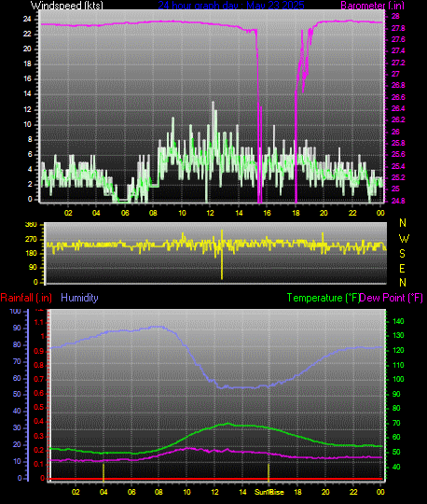Click windspeed axis value 24
Viewport: 427px width, 504px height.
27,19
